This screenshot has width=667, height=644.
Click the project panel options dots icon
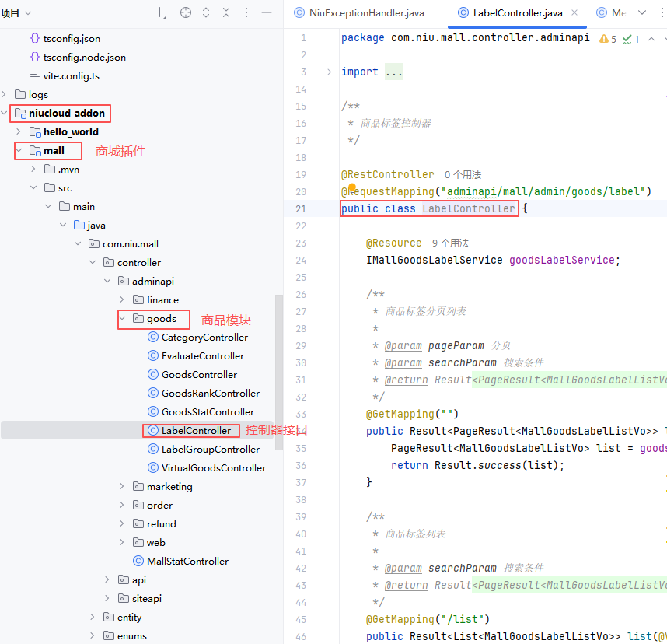[246, 12]
